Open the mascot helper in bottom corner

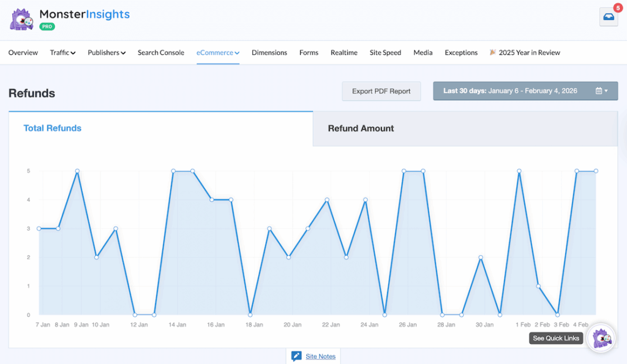tap(601, 338)
